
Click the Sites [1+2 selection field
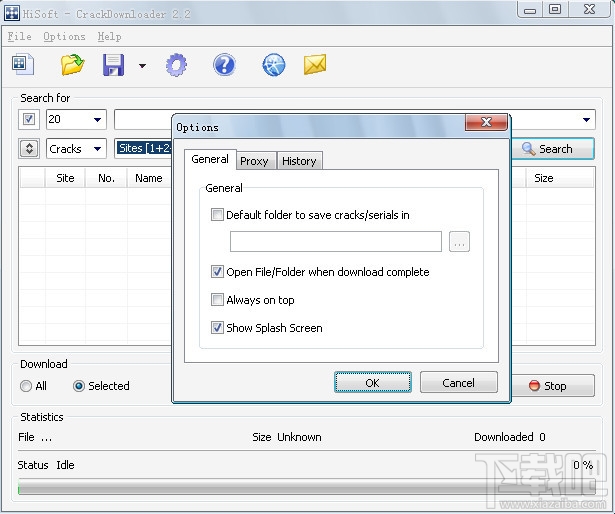tap(144, 148)
